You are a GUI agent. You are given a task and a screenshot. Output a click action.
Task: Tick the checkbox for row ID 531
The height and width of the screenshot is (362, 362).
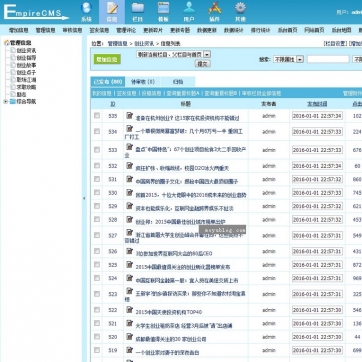pos(97,179)
